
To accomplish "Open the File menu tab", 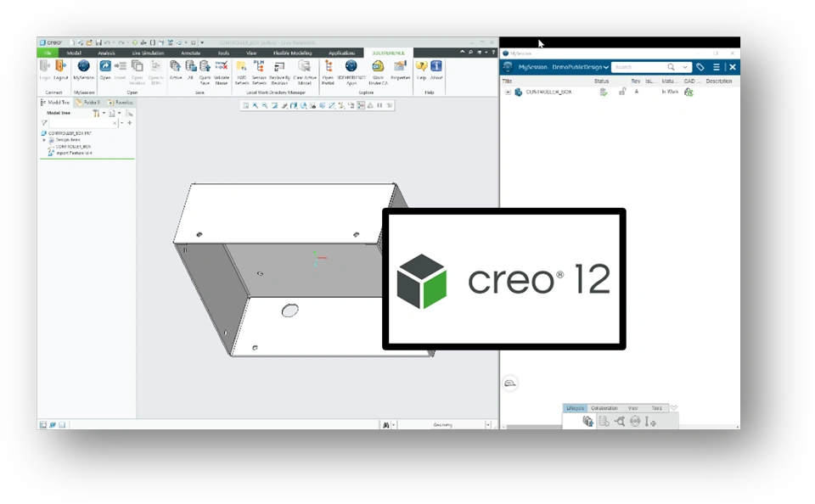I will coord(48,53).
